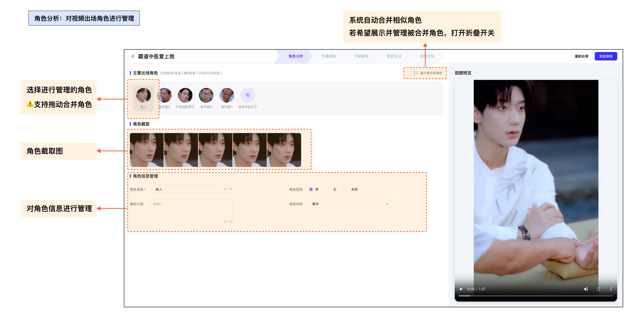Click the 角色介绍 text area
Viewport: 644px width, 325px height.
[x=191, y=209]
